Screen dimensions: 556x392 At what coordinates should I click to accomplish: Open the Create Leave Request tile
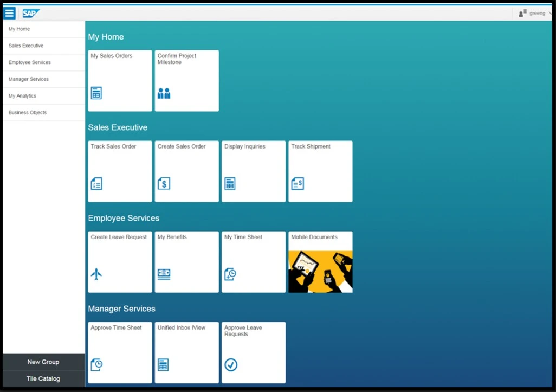119,261
